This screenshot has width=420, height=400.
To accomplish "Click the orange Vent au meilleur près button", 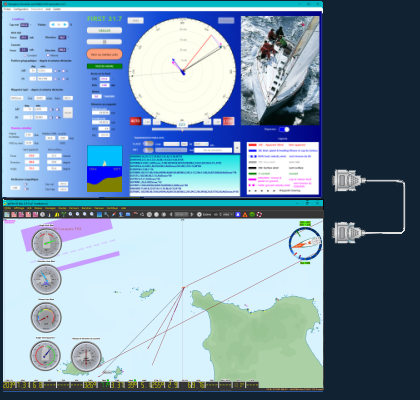I will (x=104, y=54).
